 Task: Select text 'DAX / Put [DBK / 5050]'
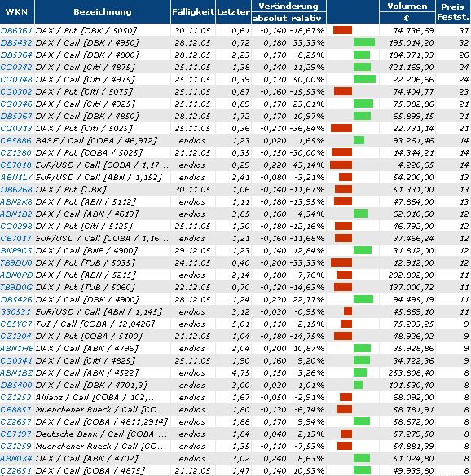point(86,31)
